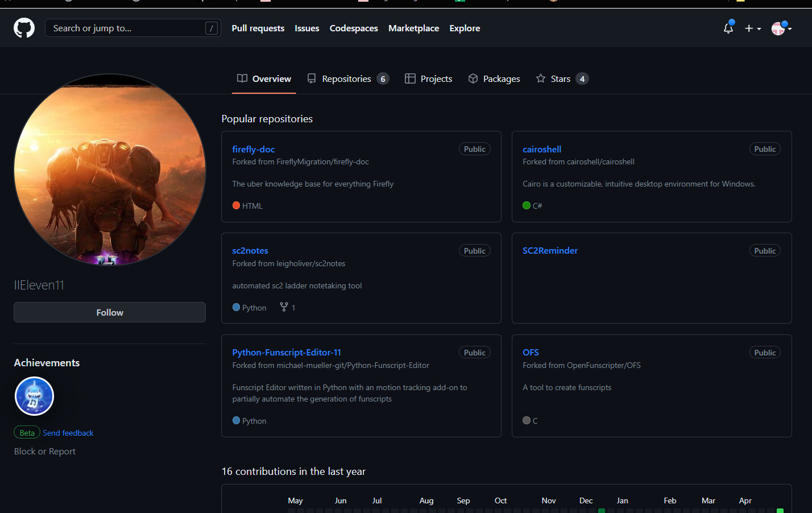Viewport: 812px width, 513px height.
Task: Follow the user IIEleven11
Action: (x=110, y=312)
